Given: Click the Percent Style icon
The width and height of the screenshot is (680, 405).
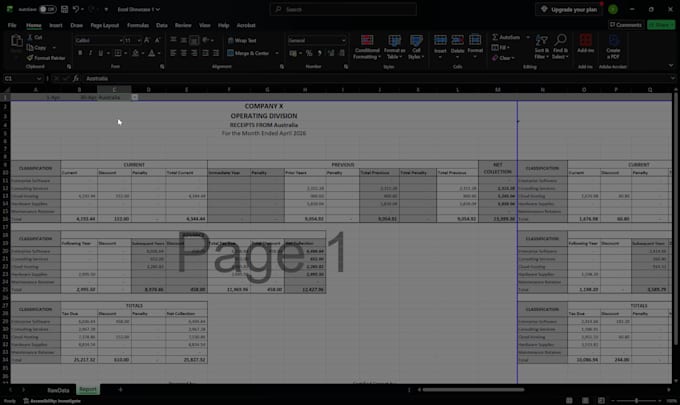Looking at the screenshot, I should pyautogui.click(x=309, y=53).
